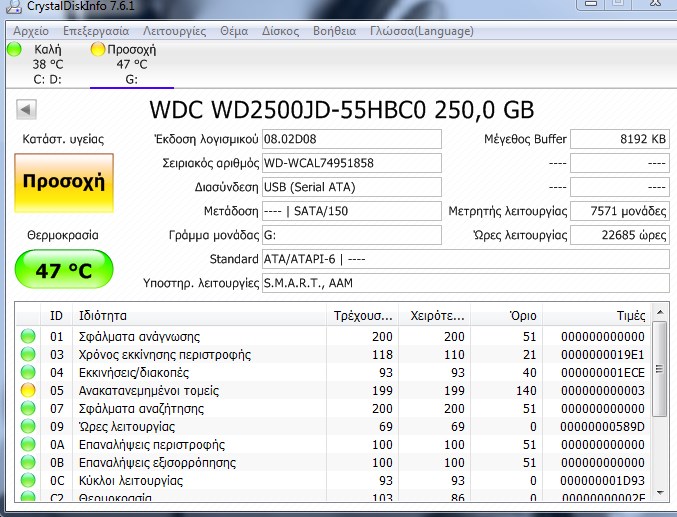Click the firmware field 08.02D08
Image resolution: width=677 pixels, height=517 pixels.
click(x=351, y=139)
